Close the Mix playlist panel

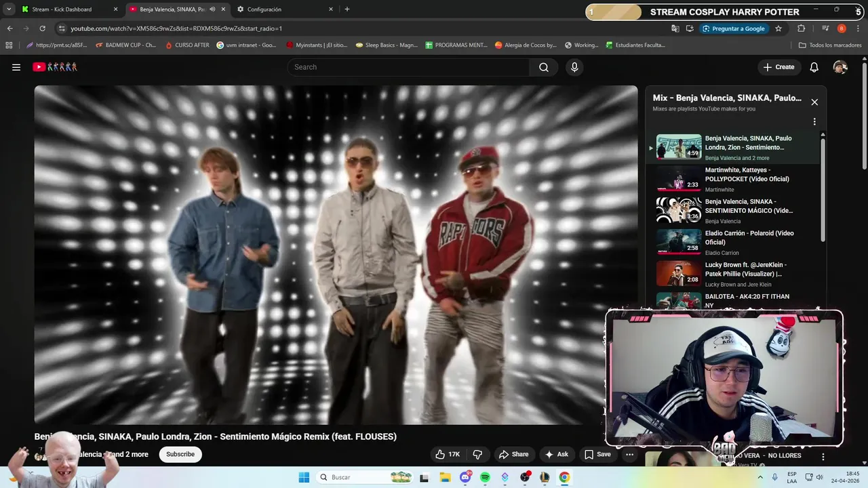(x=814, y=102)
